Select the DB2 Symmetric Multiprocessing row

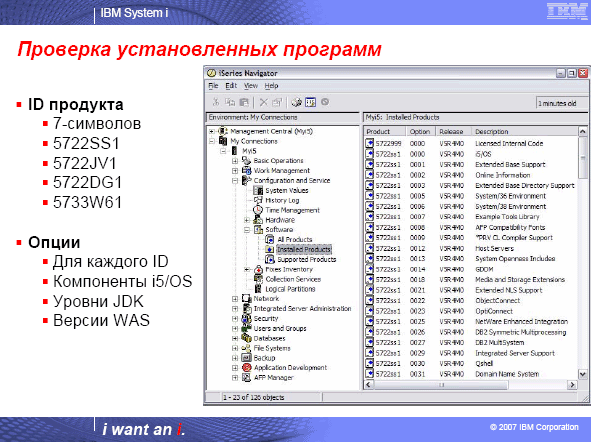471,332
